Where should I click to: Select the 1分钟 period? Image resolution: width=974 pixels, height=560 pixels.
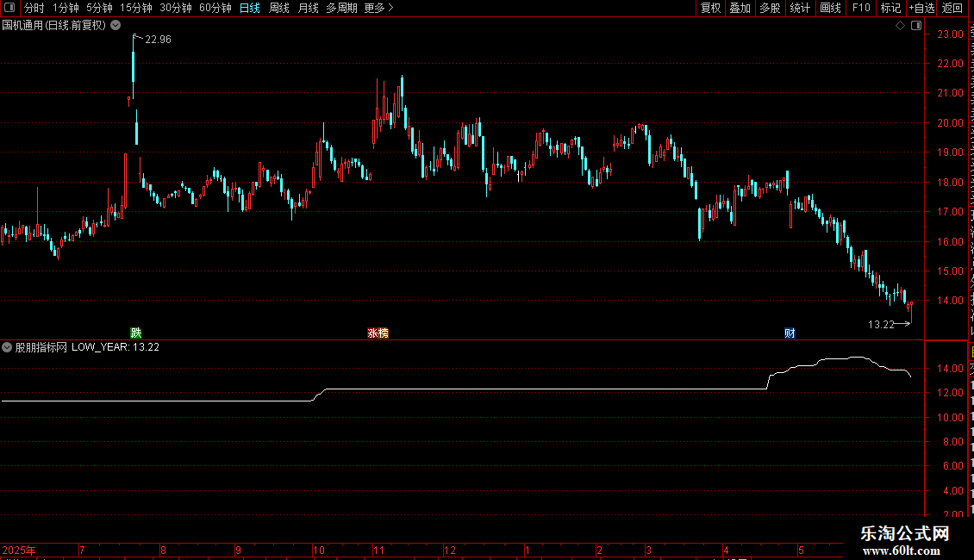coord(66,8)
